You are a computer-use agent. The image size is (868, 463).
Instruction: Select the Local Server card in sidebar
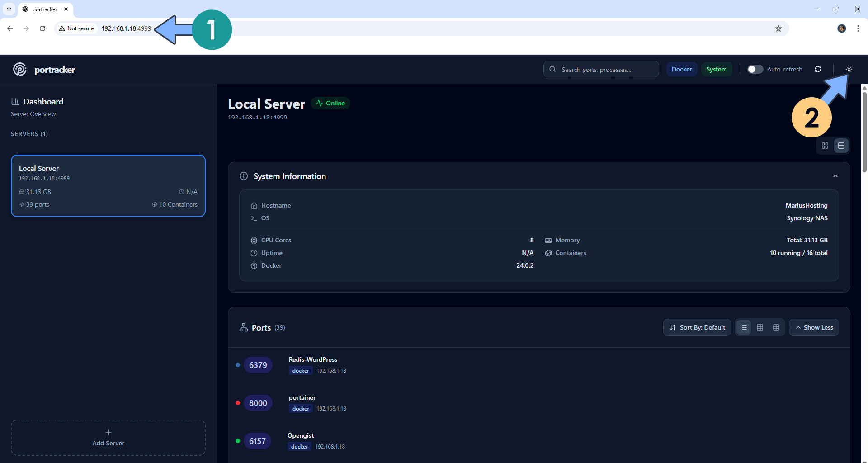pos(108,186)
